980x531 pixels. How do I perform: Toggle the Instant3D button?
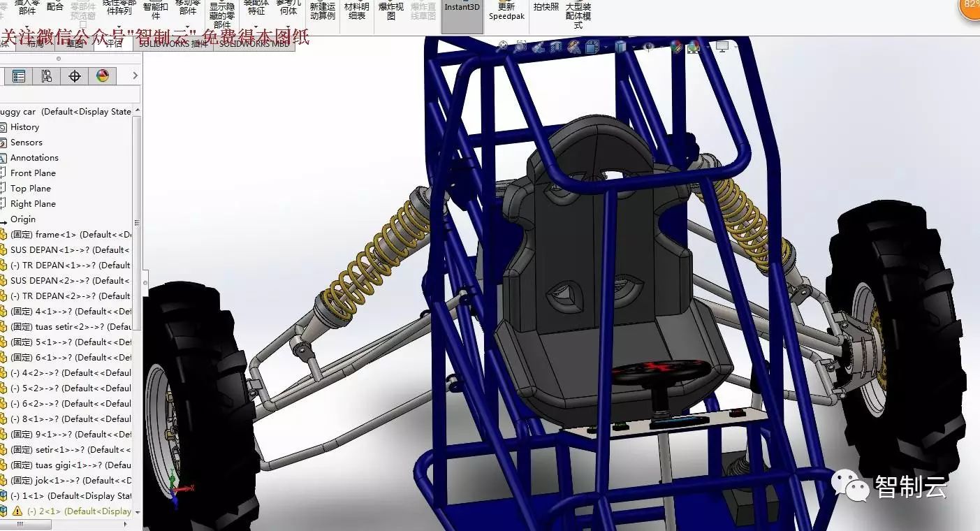click(462, 16)
